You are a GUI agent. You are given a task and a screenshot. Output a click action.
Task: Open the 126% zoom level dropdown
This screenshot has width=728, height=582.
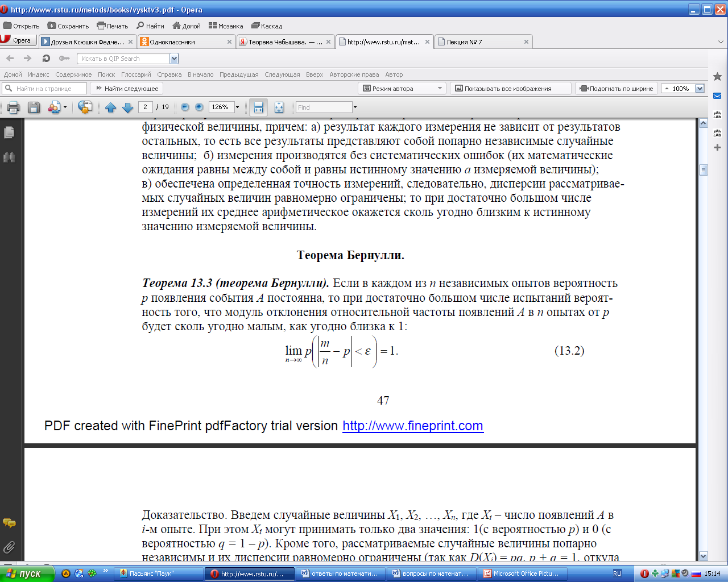[x=238, y=107]
